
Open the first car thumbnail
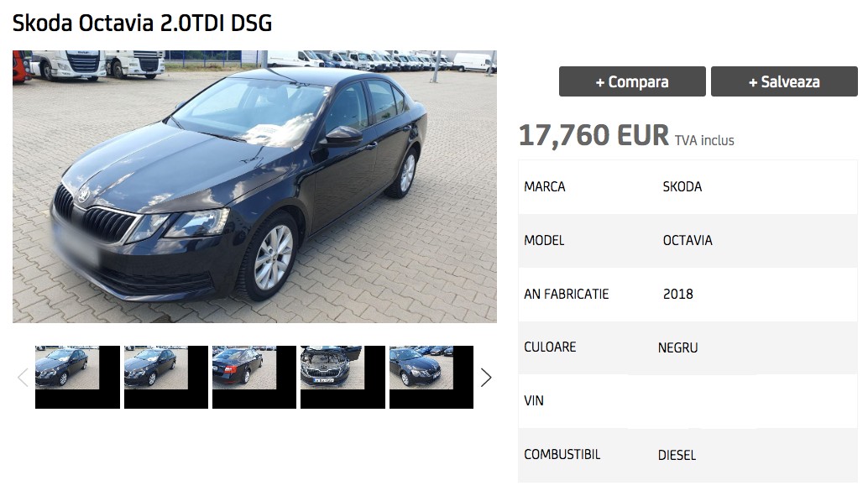tap(77, 377)
